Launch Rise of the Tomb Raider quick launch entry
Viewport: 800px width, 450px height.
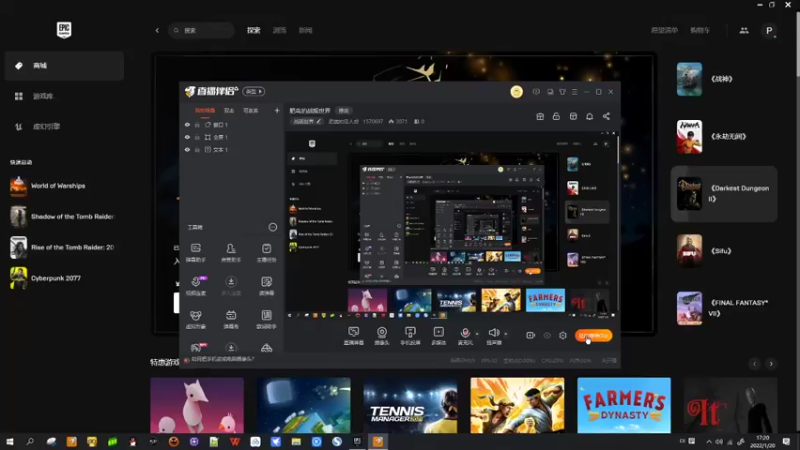tap(64, 247)
